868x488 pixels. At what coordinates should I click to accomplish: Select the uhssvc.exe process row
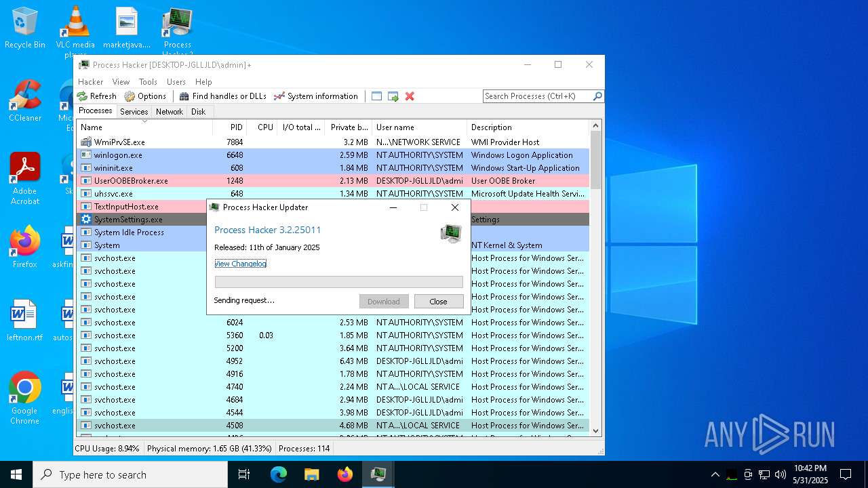click(333, 194)
